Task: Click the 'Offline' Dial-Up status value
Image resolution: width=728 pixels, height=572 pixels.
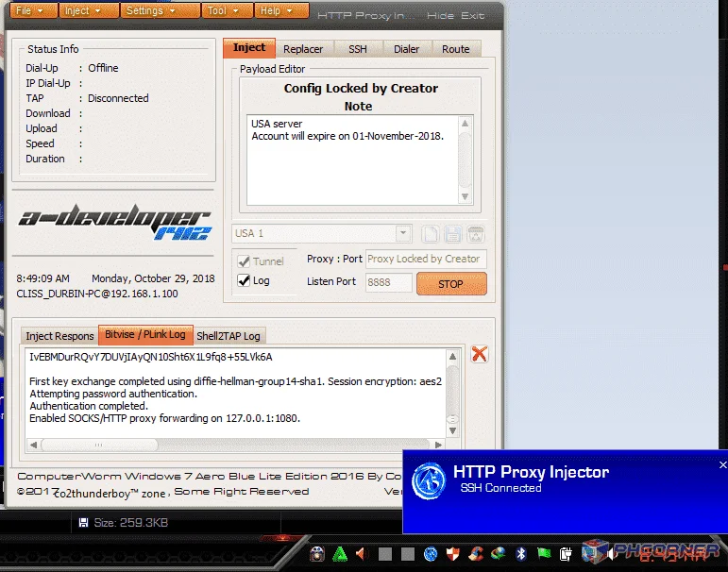Action: click(x=103, y=68)
